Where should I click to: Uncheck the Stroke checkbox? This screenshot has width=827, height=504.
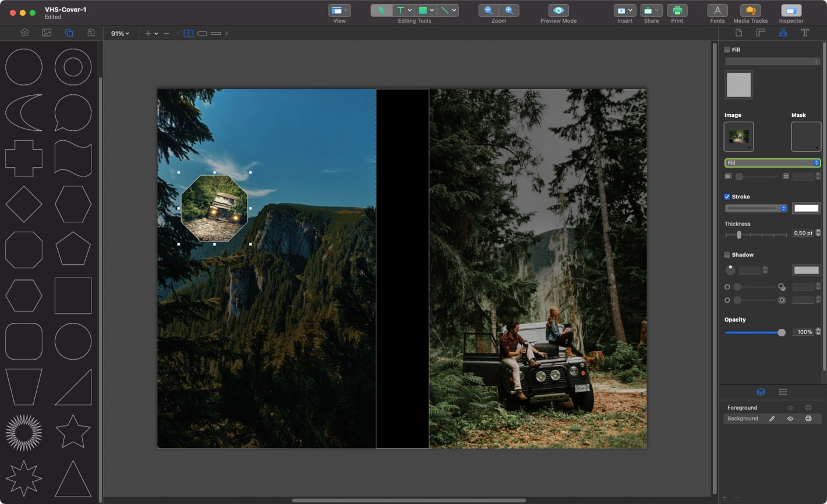tap(727, 197)
